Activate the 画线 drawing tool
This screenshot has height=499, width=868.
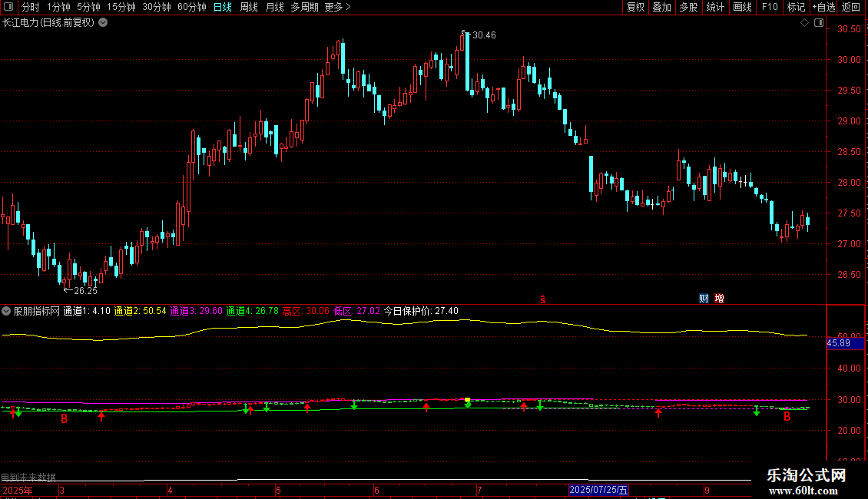(742, 7)
